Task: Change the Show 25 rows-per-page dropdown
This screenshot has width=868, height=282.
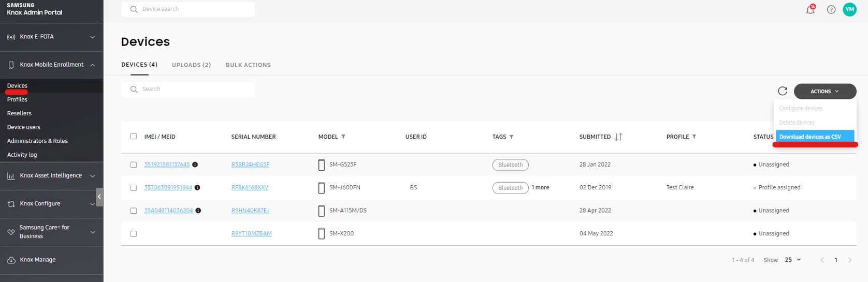Action: click(793, 260)
